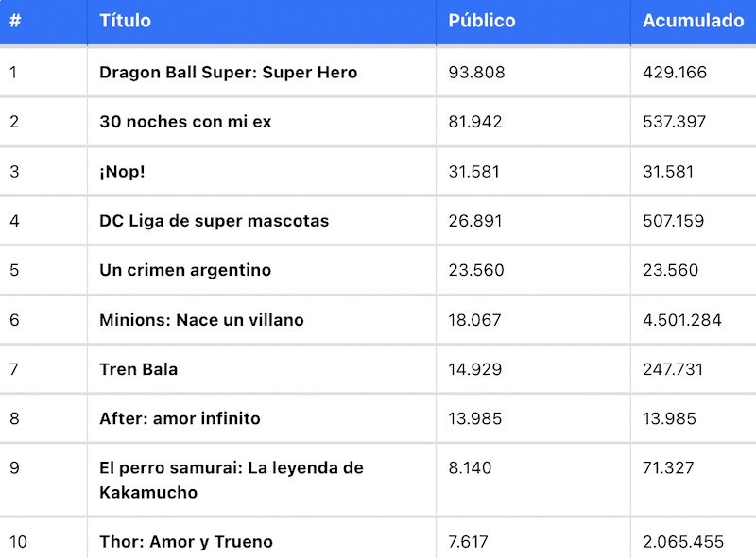This screenshot has width=756, height=558.
Task: Click the Título column header
Action: coord(125,21)
